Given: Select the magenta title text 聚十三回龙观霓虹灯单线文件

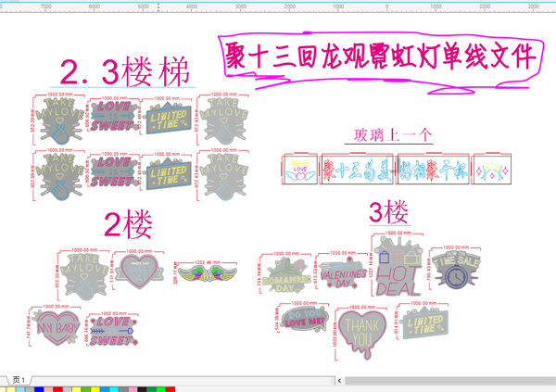Looking at the screenshot, I should click(x=380, y=56).
